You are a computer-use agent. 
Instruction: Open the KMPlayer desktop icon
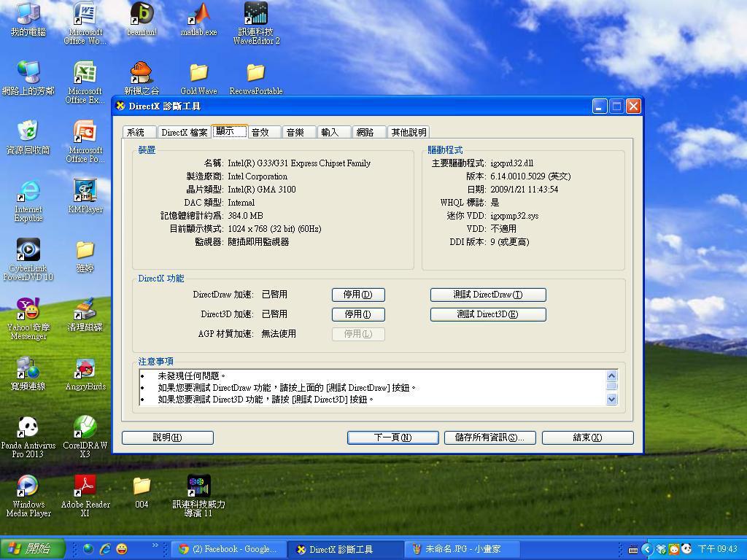(85, 192)
